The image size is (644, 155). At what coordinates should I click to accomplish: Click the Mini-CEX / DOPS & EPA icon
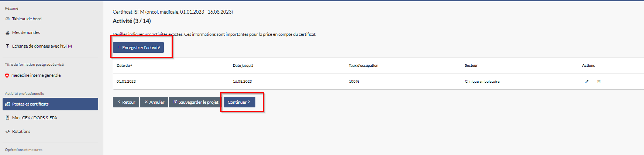7,118
